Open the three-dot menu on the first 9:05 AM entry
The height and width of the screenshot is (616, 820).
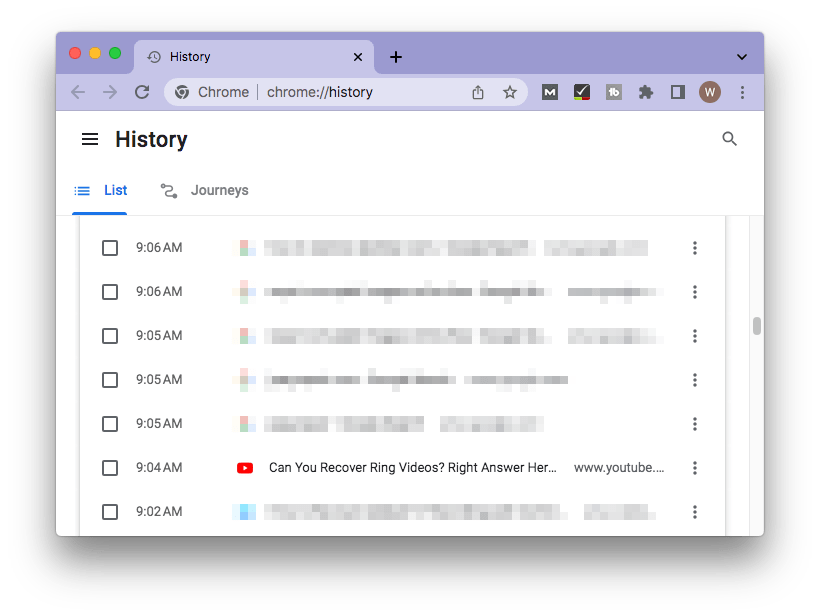click(695, 336)
